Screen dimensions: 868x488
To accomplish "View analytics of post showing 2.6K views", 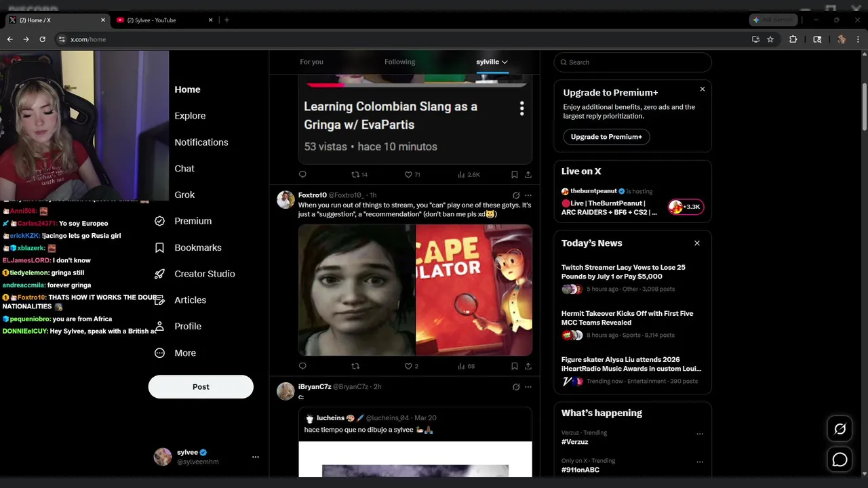I will [x=469, y=174].
